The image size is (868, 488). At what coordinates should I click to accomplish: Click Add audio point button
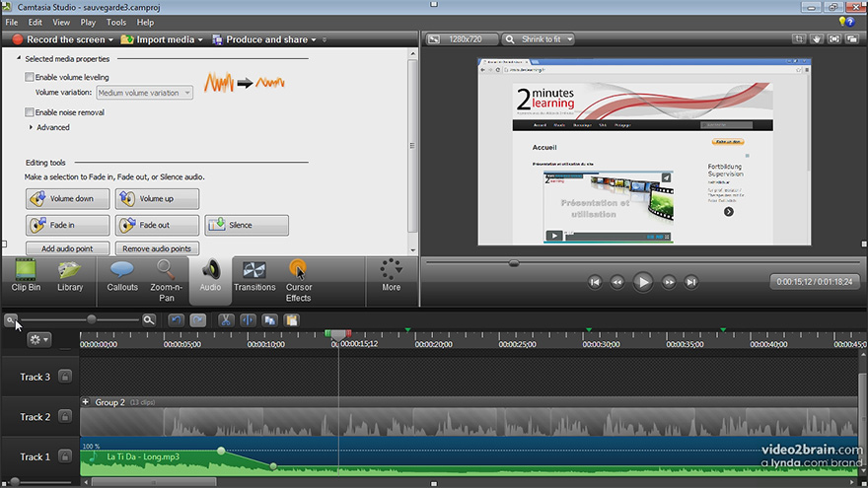67,248
